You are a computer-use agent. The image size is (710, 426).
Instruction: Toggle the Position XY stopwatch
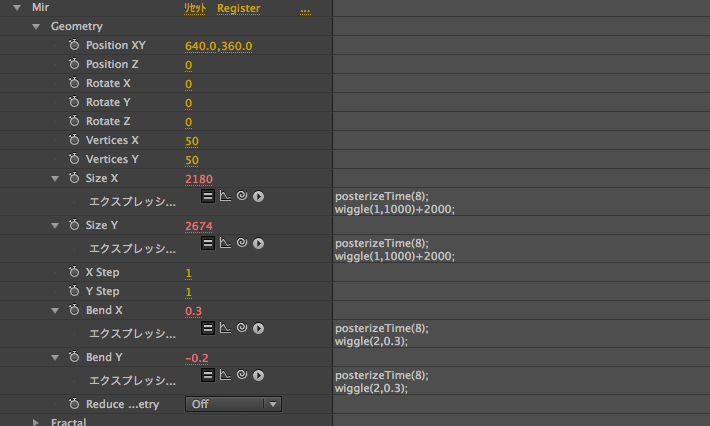click(x=74, y=46)
